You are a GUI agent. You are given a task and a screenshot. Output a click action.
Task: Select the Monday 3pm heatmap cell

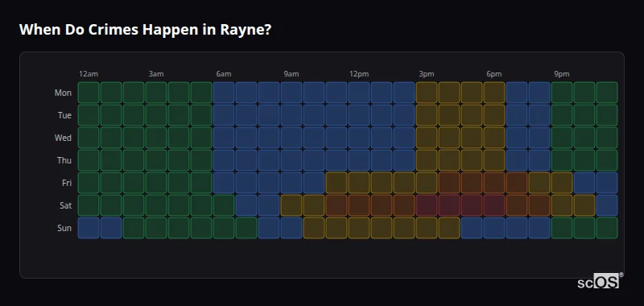tap(427, 93)
